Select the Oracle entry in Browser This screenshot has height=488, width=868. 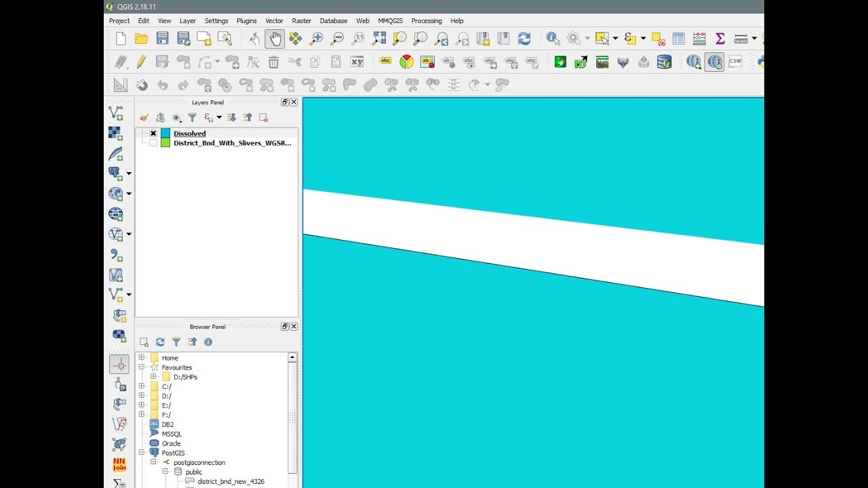coord(171,443)
